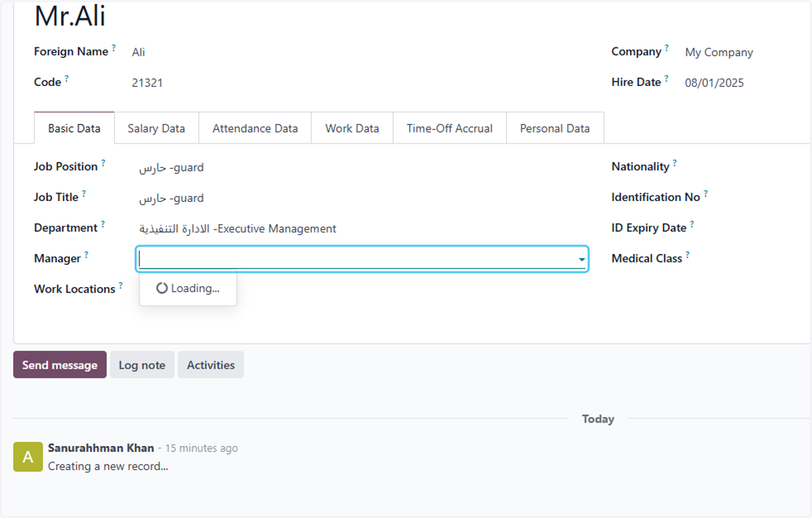Click the help icon next to Foreign Name
The height and width of the screenshot is (518, 812).
[x=114, y=48]
